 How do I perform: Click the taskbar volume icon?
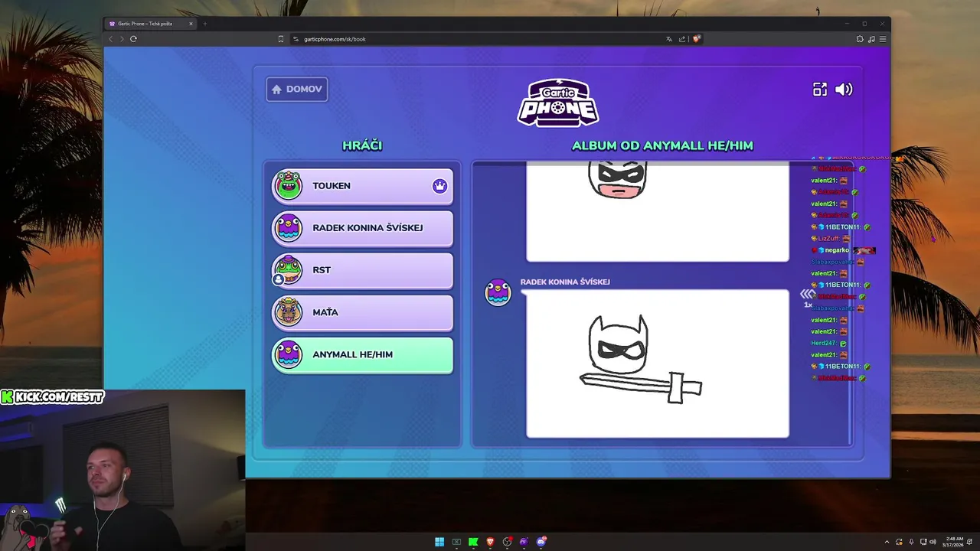pos(933,542)
